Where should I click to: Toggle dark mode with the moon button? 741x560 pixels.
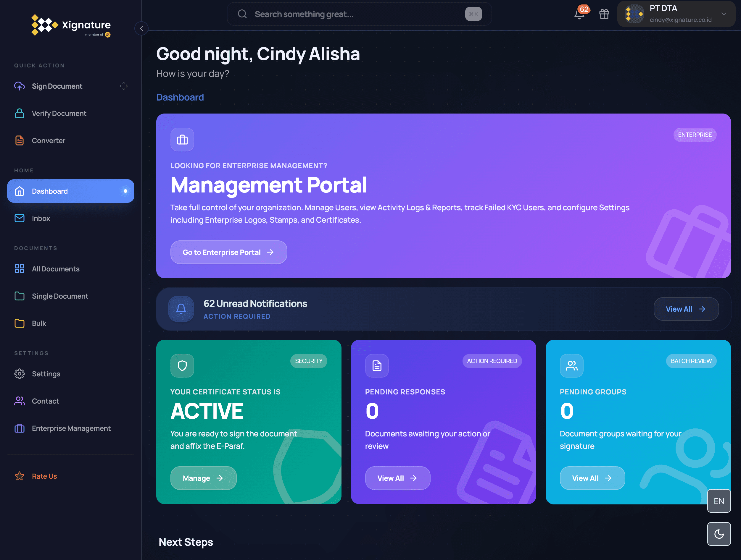(719, 534)
